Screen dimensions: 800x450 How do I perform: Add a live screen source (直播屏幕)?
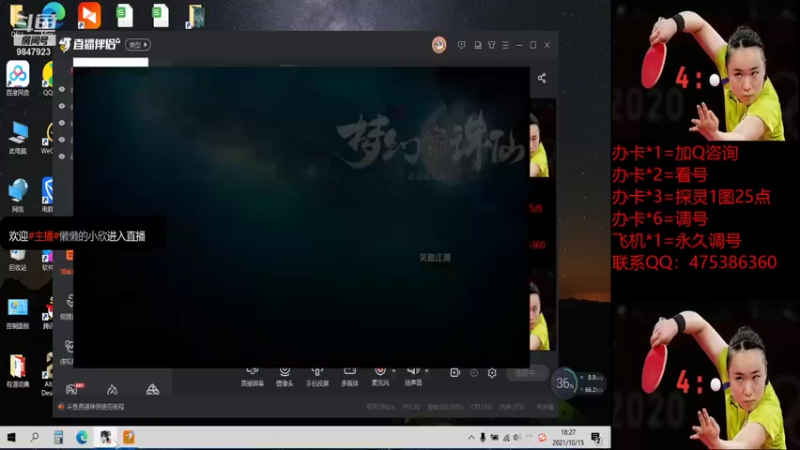[252, 377]
